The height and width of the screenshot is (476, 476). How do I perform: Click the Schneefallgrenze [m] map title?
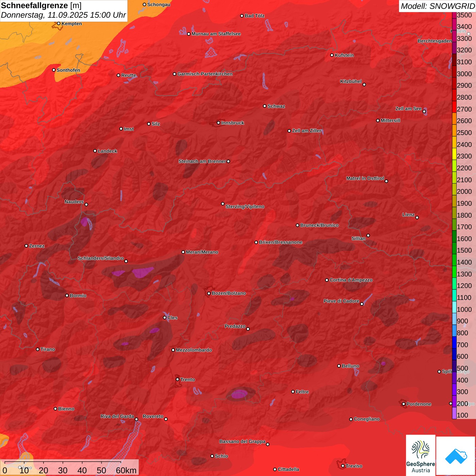tap(41, 5)
